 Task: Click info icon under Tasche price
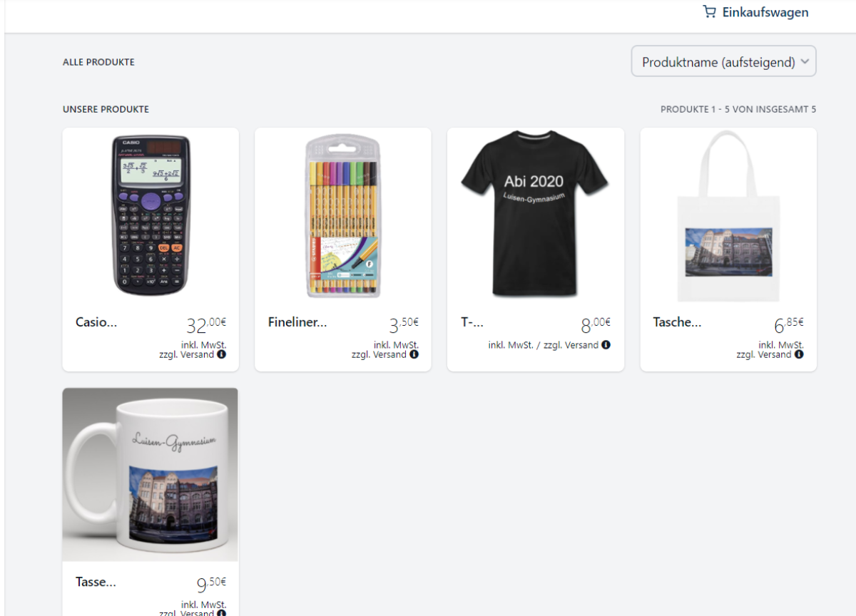click(x=799, y=354)
